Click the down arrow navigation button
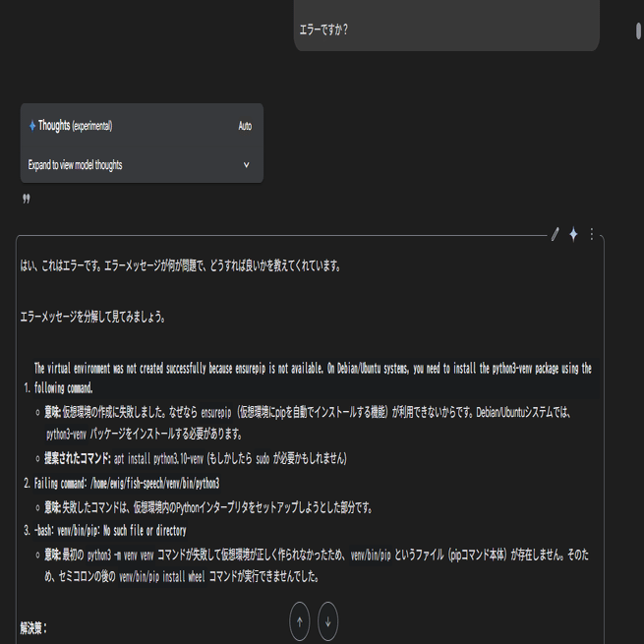Screen dimensions: 644x644 click(327, 621)
